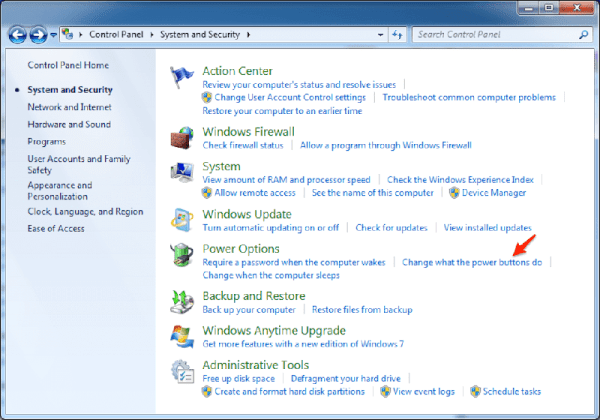Open the Windows Update icon
Viewport: 600px width, 420px height.
pyautogui.click(x=183, y=221)
